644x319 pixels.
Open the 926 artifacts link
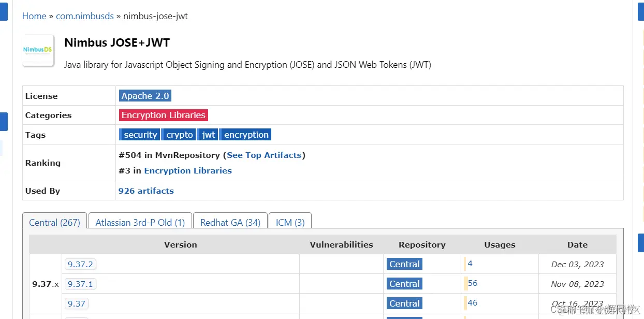146,191
